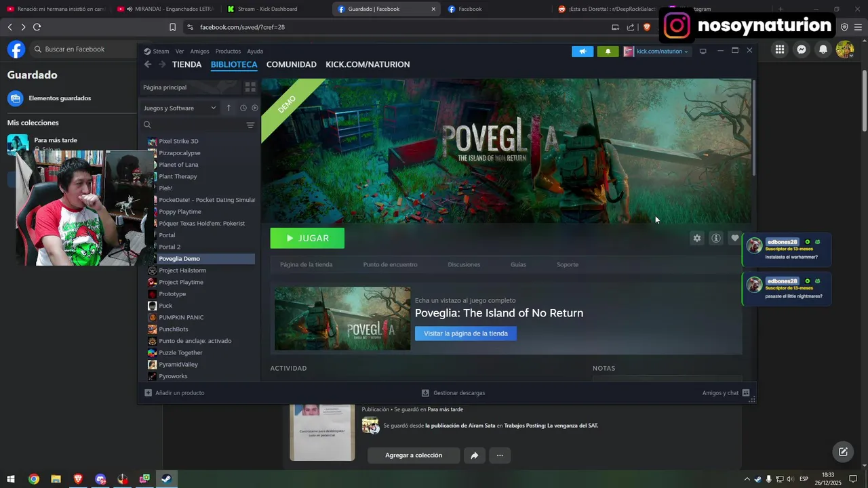Open Página de la tienda tab
This screenshot has width=868, height=488.
tap(306, 264)
